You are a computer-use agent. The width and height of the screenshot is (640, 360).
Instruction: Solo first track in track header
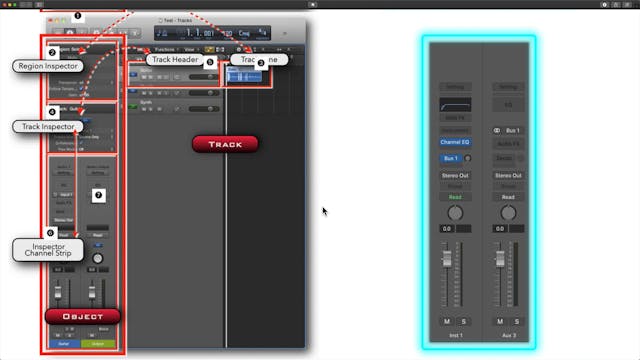[151, 77]
